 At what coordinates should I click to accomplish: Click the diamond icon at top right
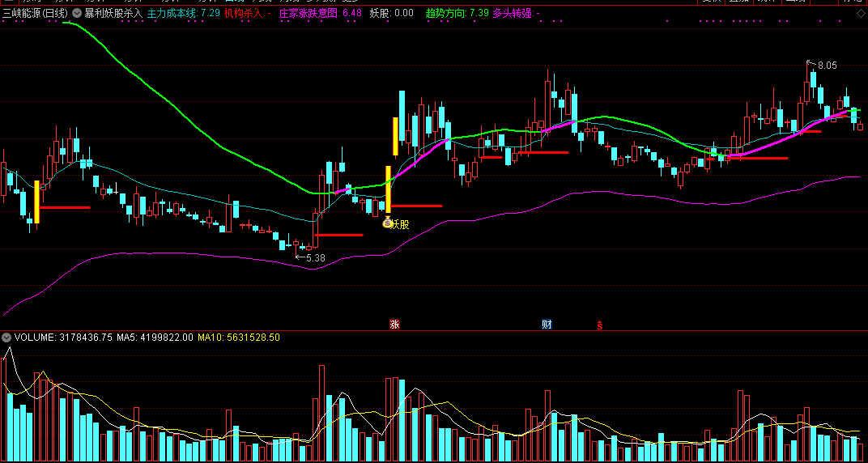click(x=860, y=13)
